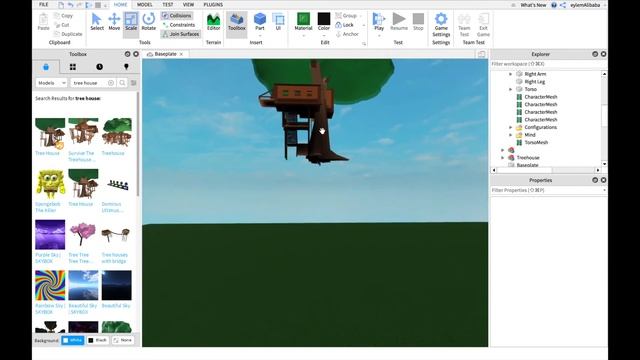Switch to the TEST ribbon tab
This screenshot has height=360, width=640.
coord(168,4)
